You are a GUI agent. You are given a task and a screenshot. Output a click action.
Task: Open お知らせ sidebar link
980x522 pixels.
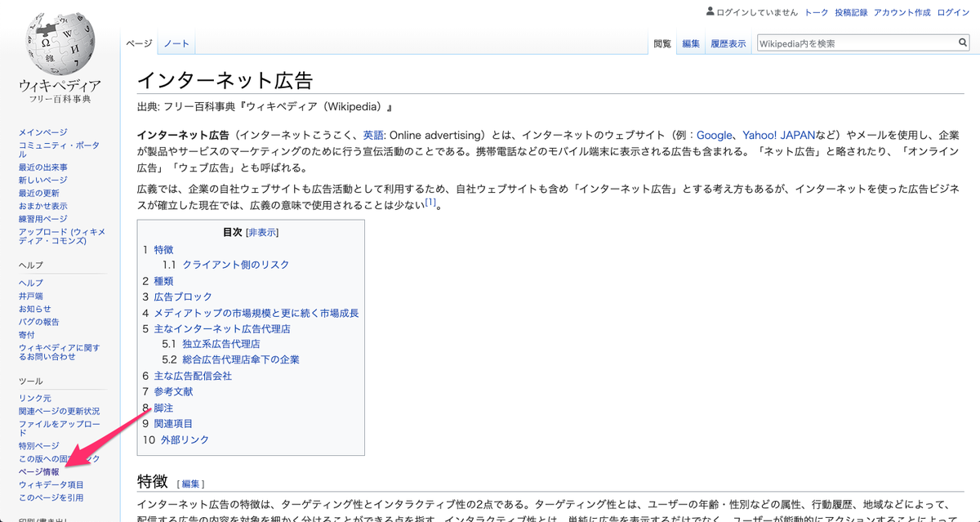35,309
